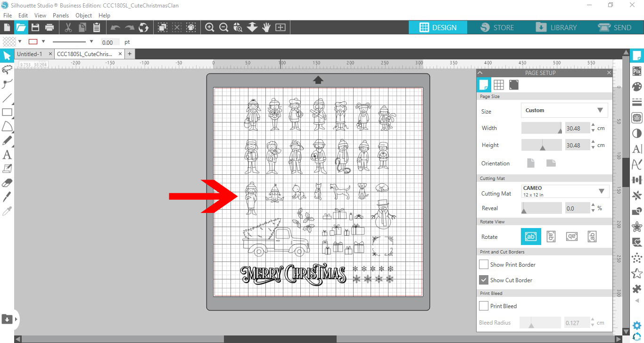Select the Text tool
The height and width of the screenshot is (343, 644).
[x=7, y=155]
